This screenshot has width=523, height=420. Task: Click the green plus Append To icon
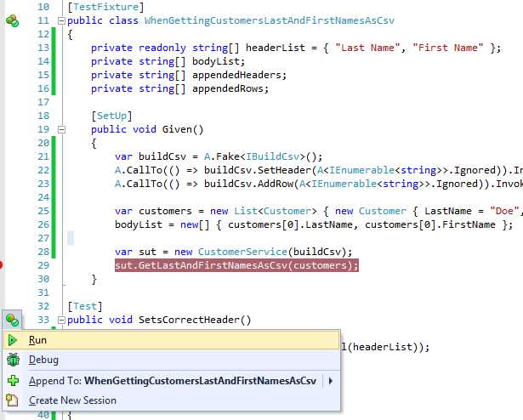click(13, 380)
